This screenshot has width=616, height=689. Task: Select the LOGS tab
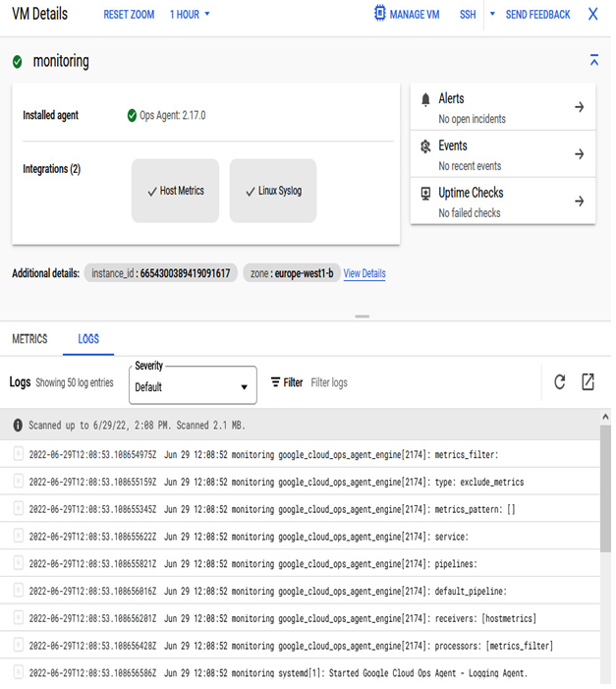pos(88,339)
